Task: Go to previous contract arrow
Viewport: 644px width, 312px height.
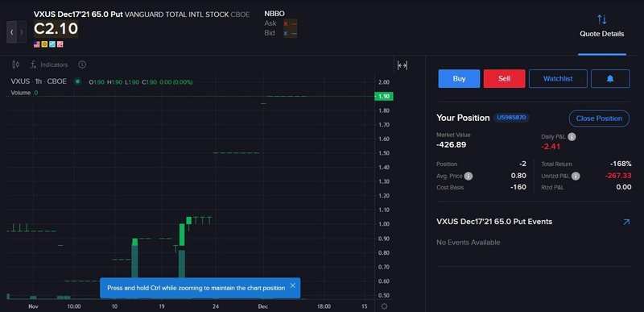Action: [x=11, y=32]
